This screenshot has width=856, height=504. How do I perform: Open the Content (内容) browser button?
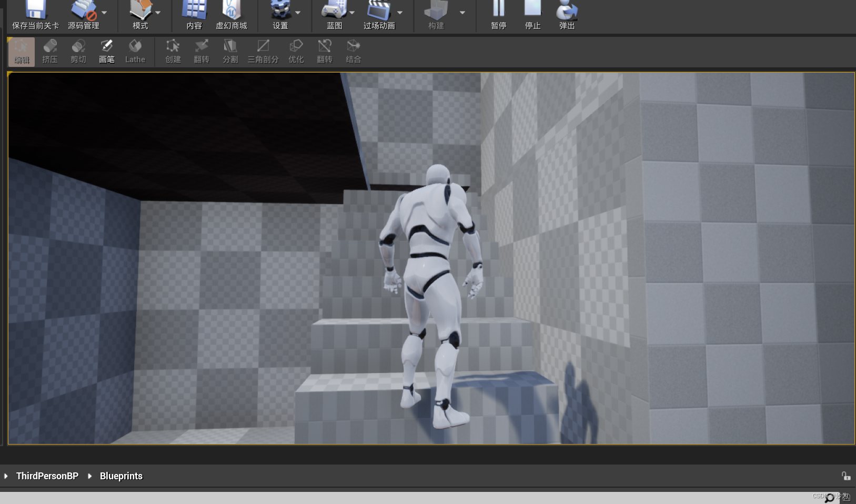[x=194, y=15]
